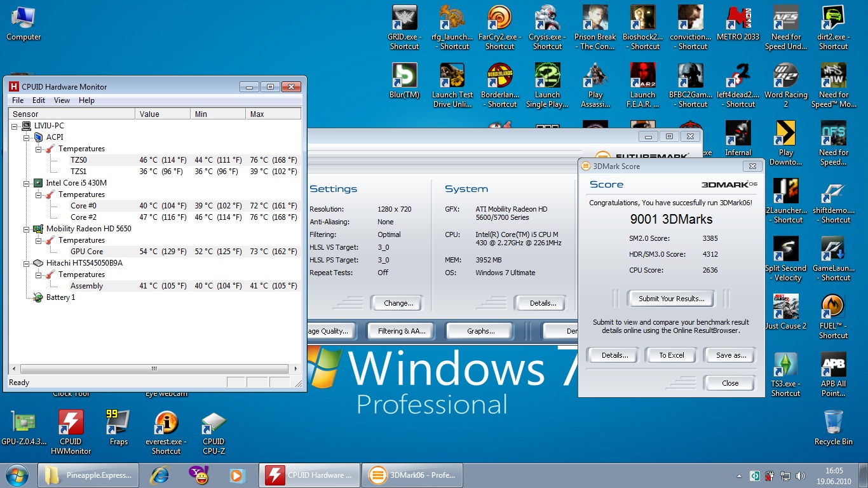
Task: Click the taskbar clock showing 16:05
Action: tap(834, 476)
